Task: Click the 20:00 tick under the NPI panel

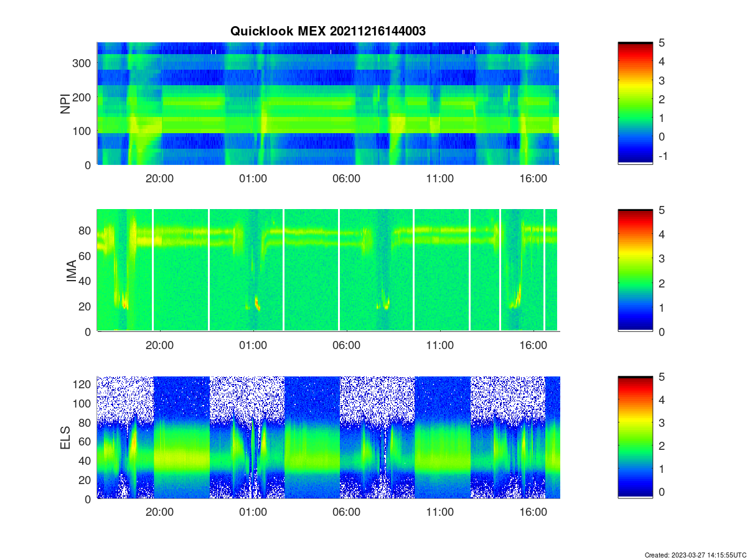Action: pos(159,178)
